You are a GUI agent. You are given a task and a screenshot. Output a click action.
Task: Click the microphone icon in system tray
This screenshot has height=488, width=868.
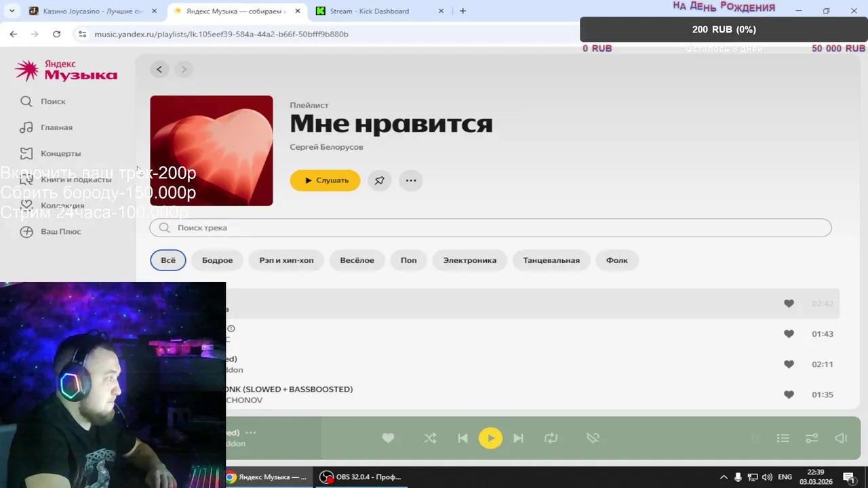[x=738, y=477]
